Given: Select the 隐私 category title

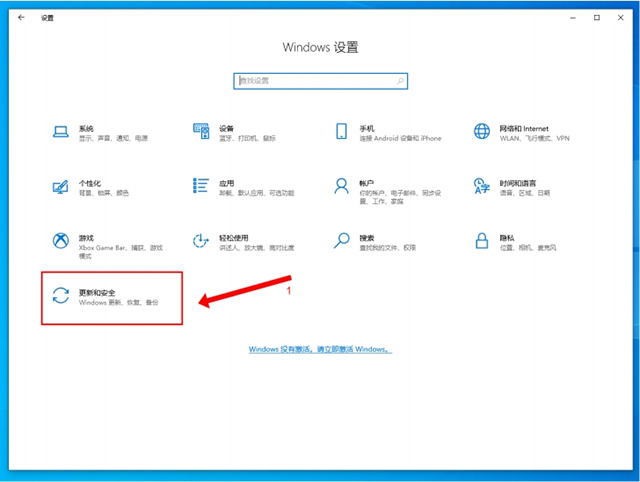Looking at the screenshot, I should [x=507, y=238].
